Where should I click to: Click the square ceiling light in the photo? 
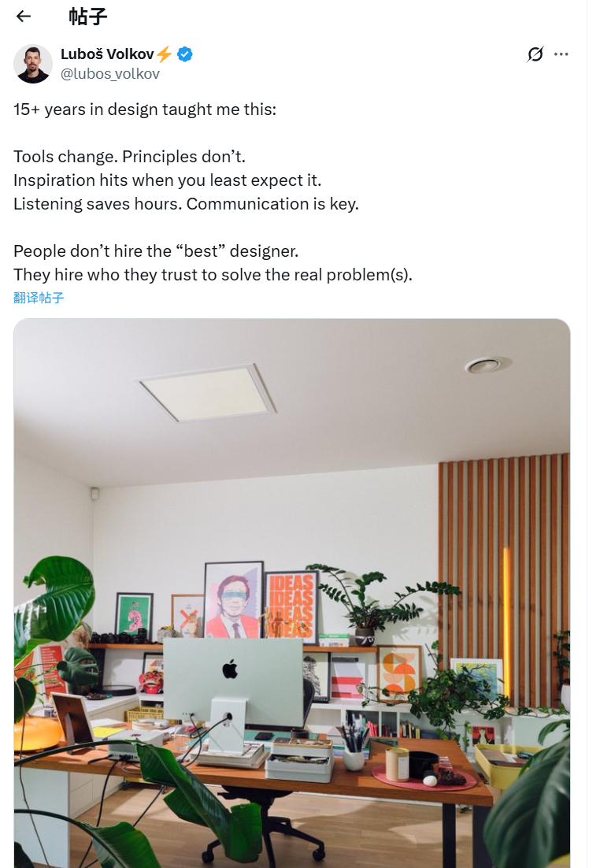pos(208,391)
